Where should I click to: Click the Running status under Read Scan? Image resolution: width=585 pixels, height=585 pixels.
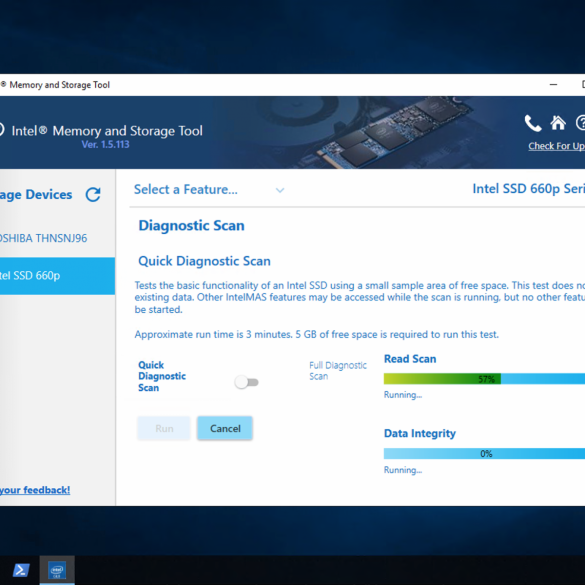click(403, 395)
